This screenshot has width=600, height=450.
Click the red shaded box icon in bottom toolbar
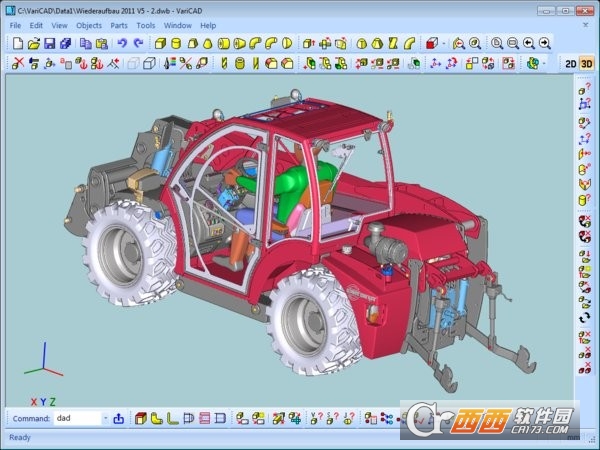(x=141, y=419)
